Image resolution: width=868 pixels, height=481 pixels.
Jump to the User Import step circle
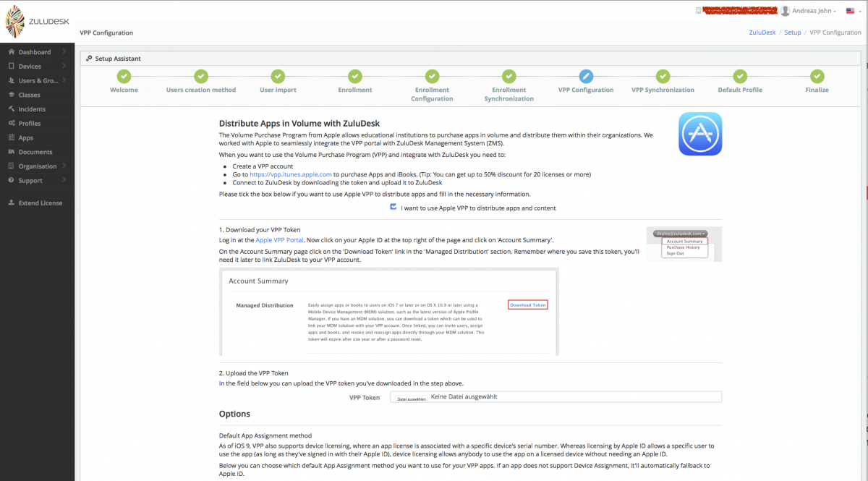pyautogui.click(x=278, y=77)
